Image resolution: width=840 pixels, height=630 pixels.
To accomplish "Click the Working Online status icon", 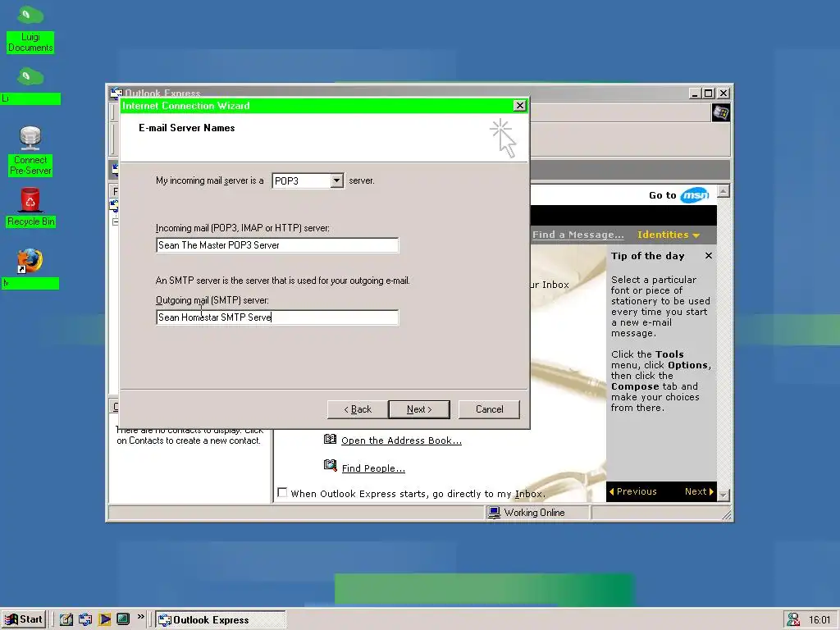I will pos(494,513).
